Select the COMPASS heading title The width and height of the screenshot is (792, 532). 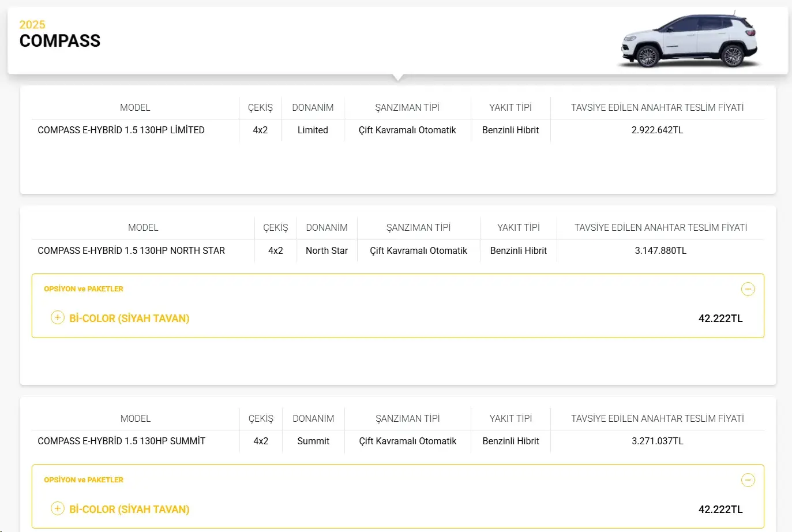(x=60, y=41)
